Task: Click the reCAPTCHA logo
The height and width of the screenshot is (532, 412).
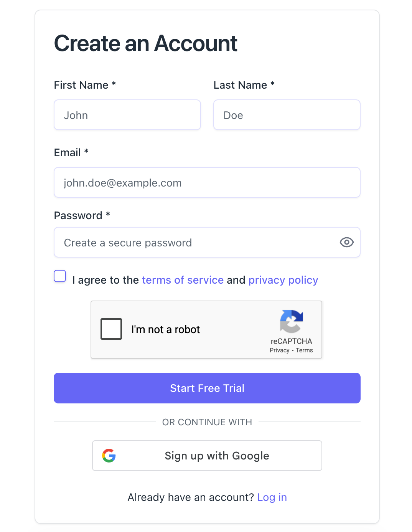Action: (x=292, y=321)
